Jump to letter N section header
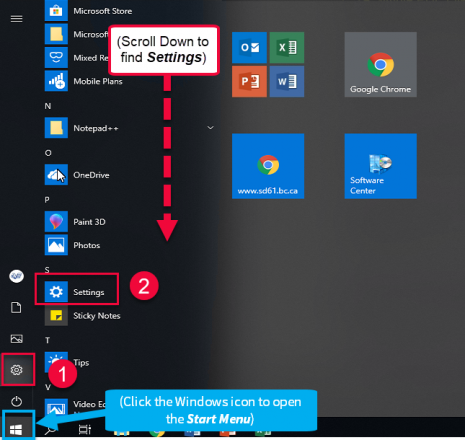This screenshot has width=465, height=440. point(48,106)
